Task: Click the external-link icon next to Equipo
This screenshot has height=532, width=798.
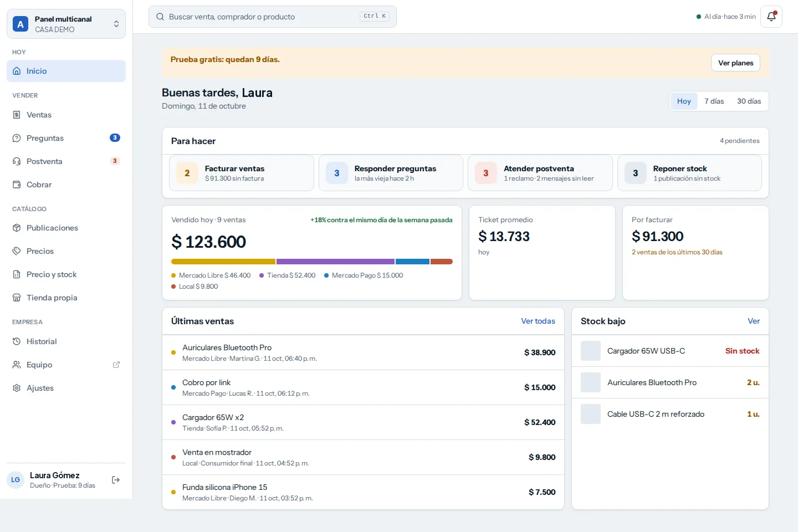Action: (x=116, y=365)
